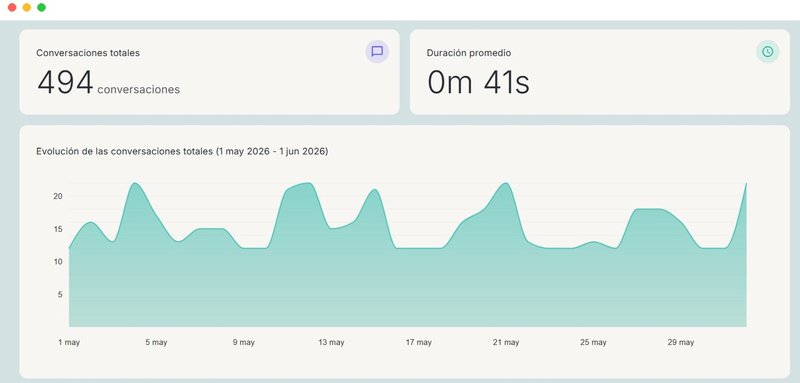Image resolution: width=800 pixels, height=383 pixels.
Task: Click the y-axis value 5
Action: 59,294
